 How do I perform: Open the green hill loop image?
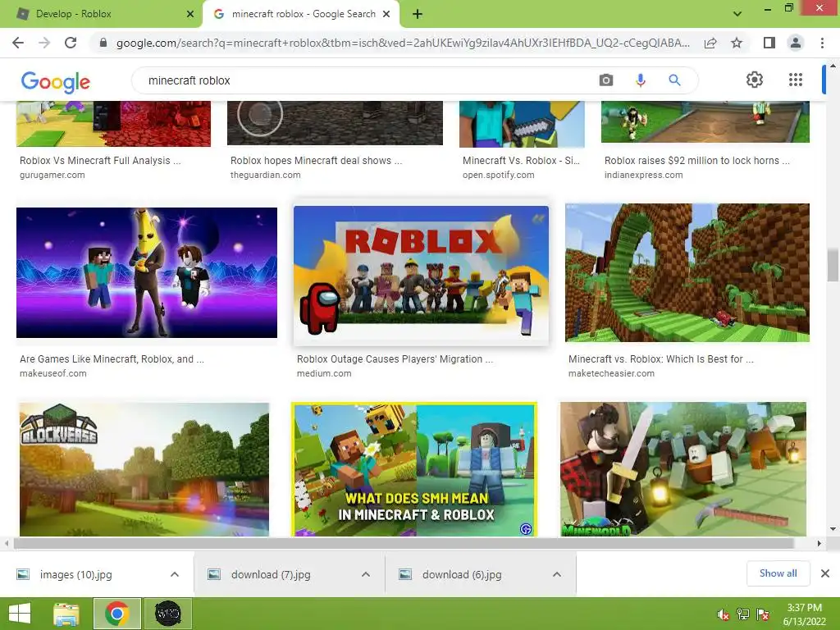pyautogui.click(x=687, y=272)
